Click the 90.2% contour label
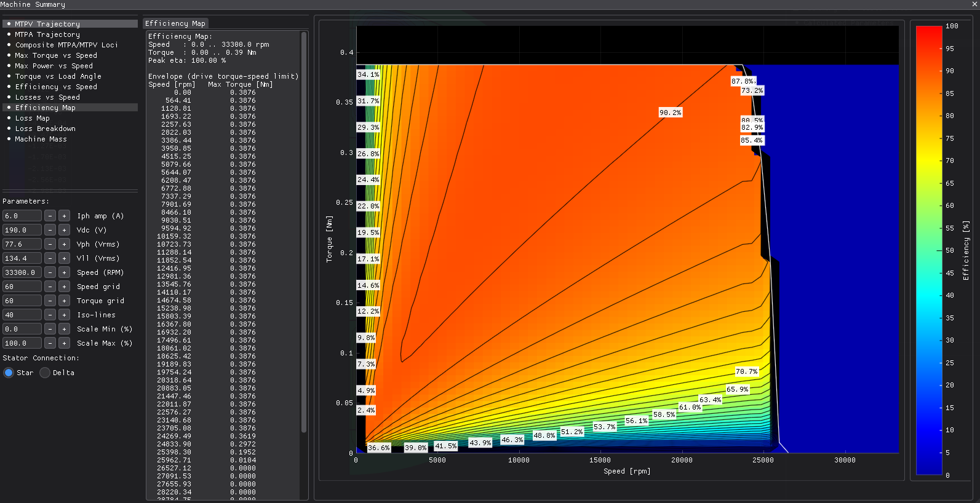This screenshot has height=503, width=980. (x=671, y=113)
